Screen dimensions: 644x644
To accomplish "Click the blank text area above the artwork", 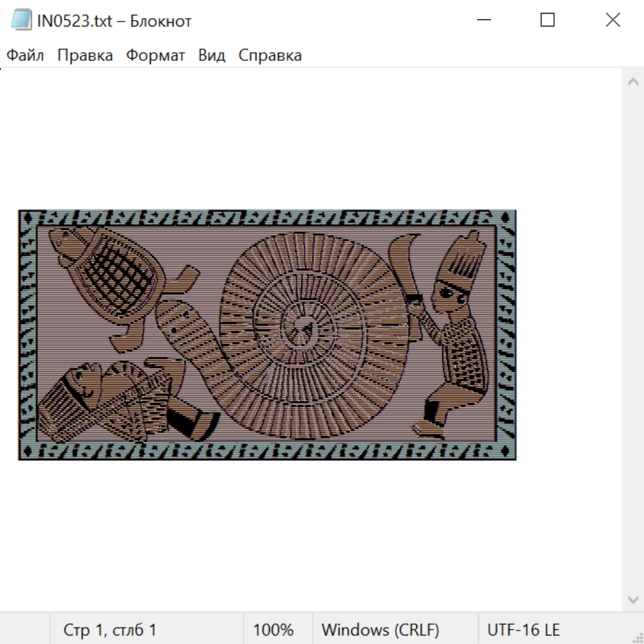I will (x=308, y=136).
